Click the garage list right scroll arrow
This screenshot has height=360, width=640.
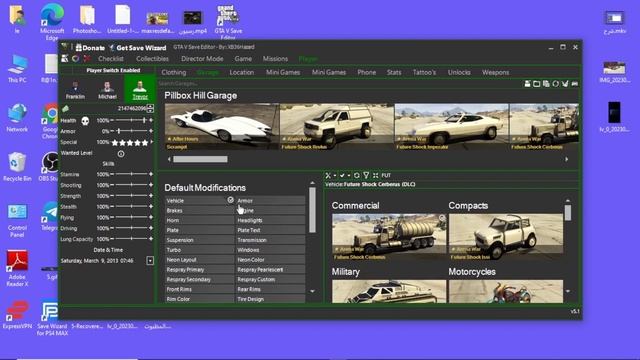[567, 159]
